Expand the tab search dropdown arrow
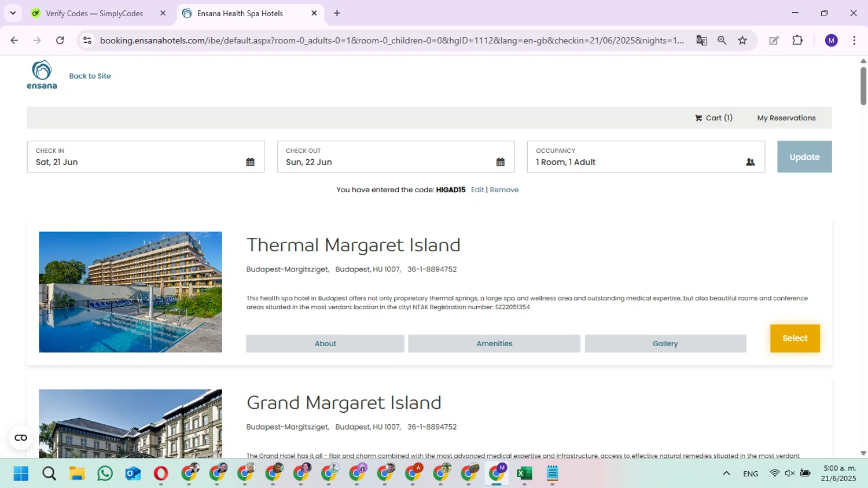 [13, 13]
